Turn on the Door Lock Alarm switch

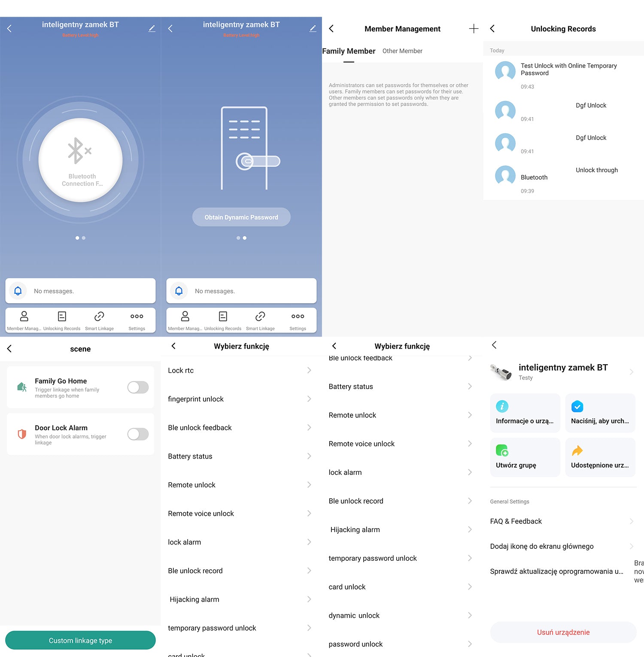point(138,434)
